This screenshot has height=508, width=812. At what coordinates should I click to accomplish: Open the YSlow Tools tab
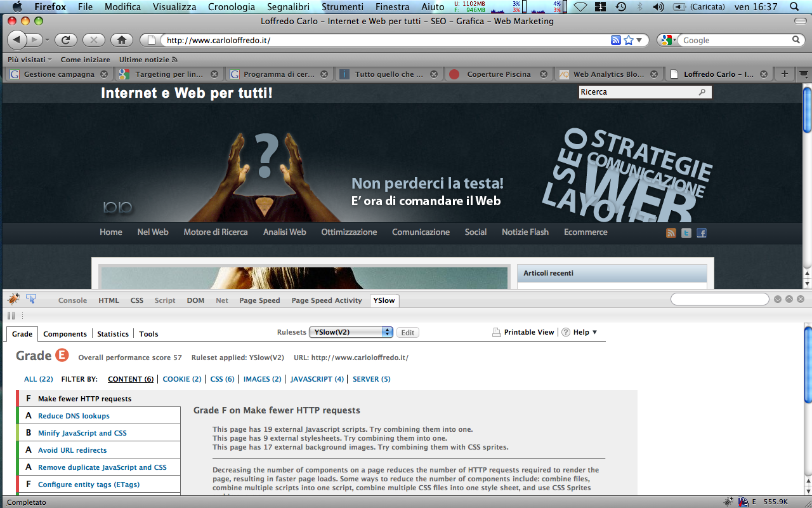click(x=148, y=334)
